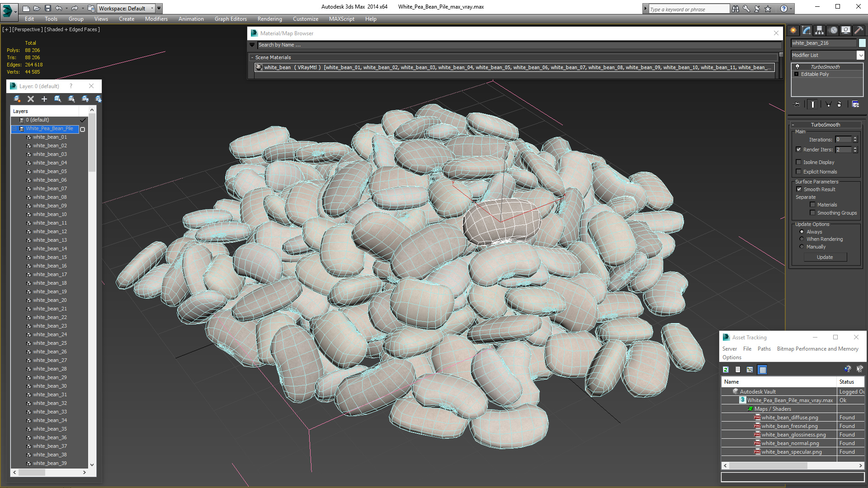Open the Modifier List dropdown
The image size is (868, 488).
[x=860, y=55]
